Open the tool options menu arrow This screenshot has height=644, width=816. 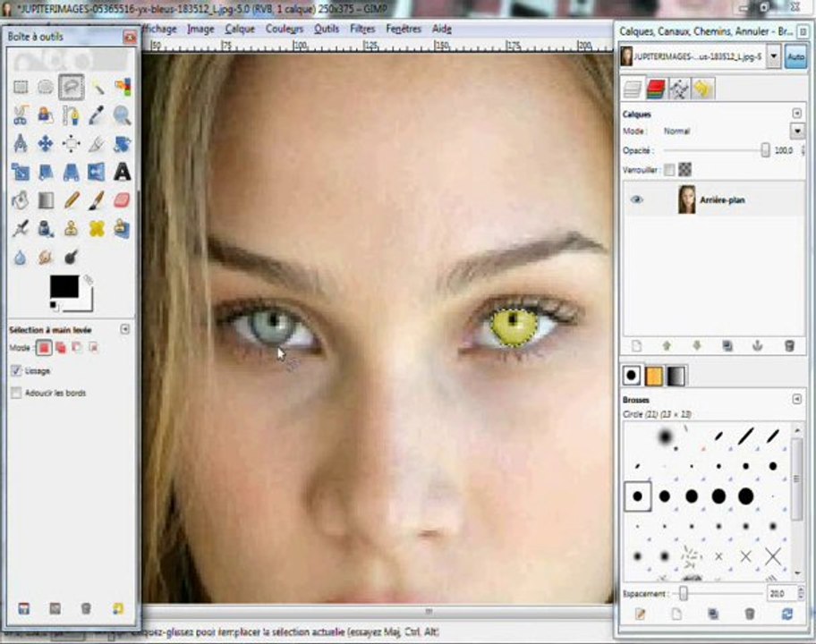(125, 329)
